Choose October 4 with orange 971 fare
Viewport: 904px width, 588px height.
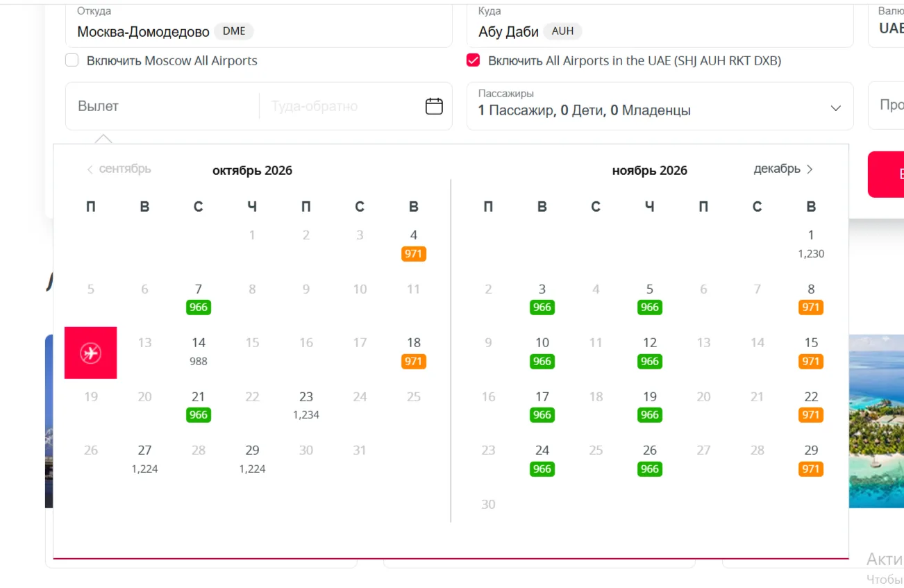[x=414, y=245]
